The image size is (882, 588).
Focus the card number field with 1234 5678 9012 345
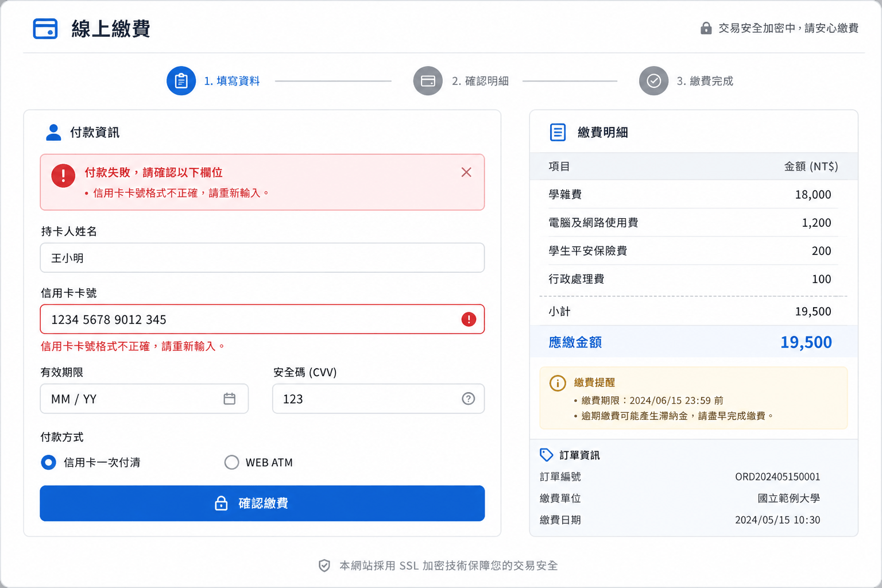click(262, 319)
